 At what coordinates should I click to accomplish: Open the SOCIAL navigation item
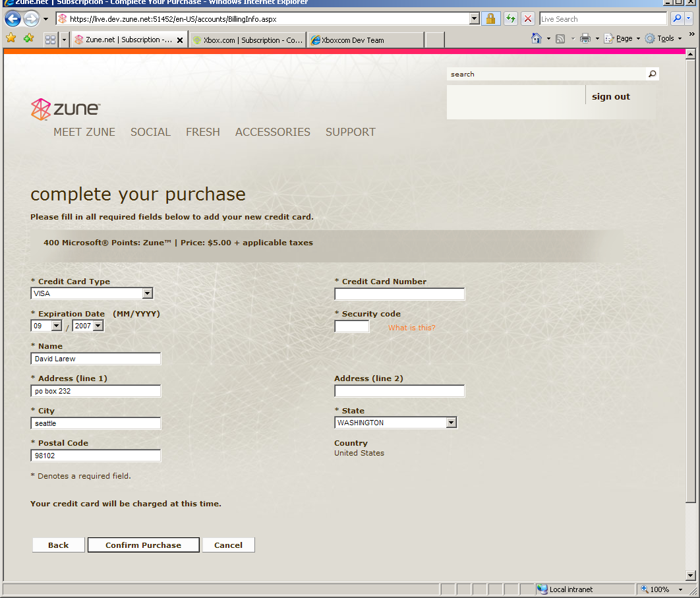(150, 133)
